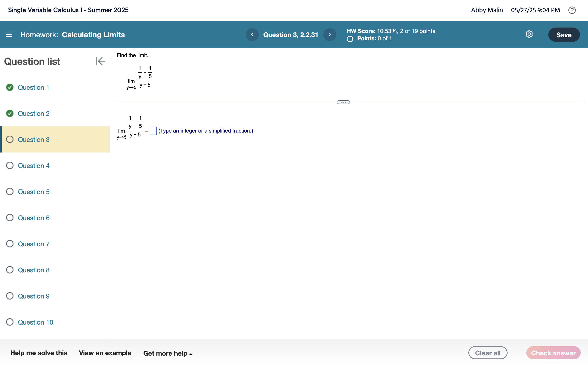Click the help question mark icon
588x367 pixels.
[x=572, y=10]
